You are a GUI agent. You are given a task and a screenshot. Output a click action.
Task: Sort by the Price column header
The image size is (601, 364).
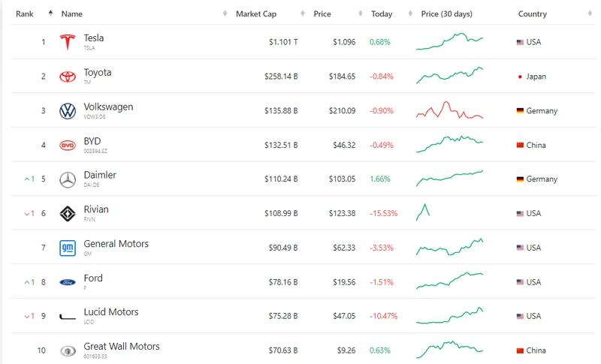tap(322, 14)
